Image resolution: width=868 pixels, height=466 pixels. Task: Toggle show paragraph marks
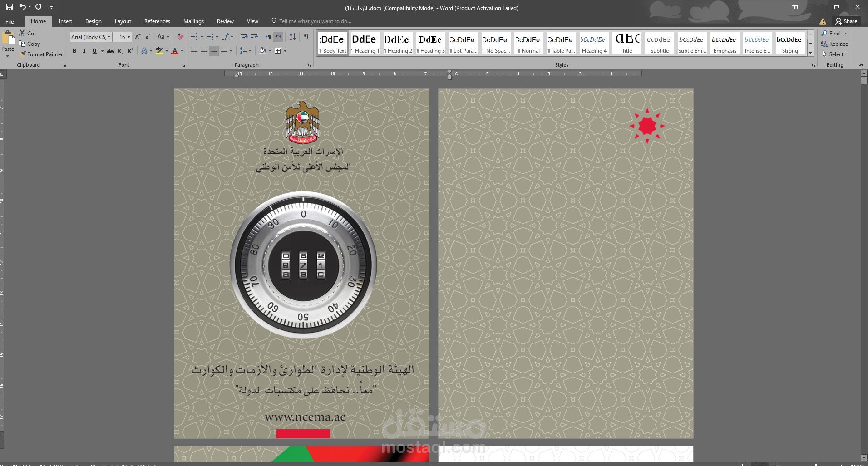click(x=306, y=37)
